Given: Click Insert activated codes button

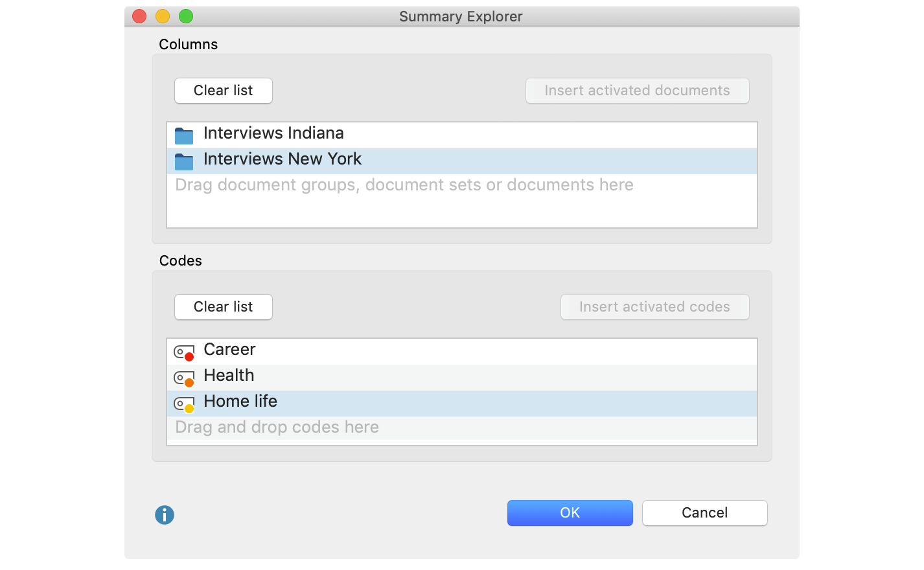Looking at the screenshot, I should (655, 307).
